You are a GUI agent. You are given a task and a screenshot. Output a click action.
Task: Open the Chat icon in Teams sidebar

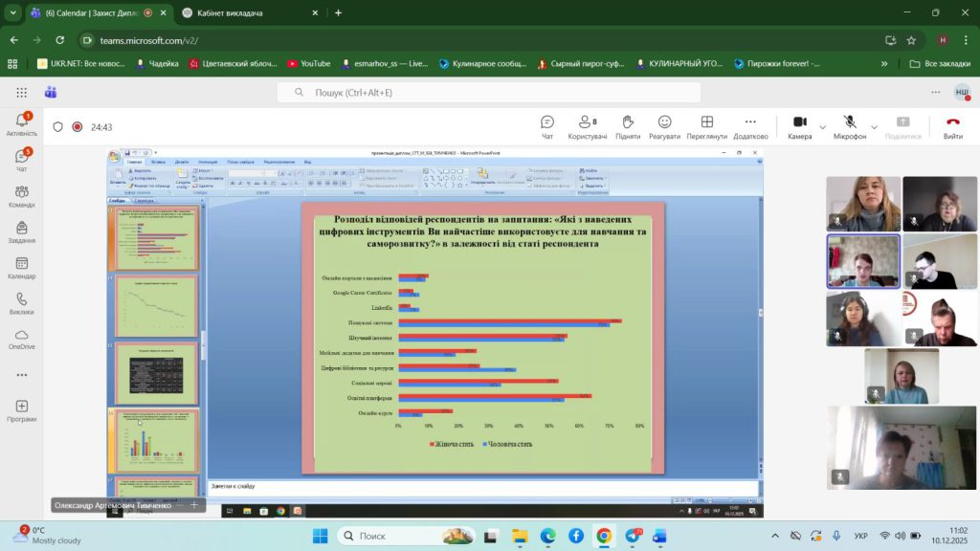[21, 160]
